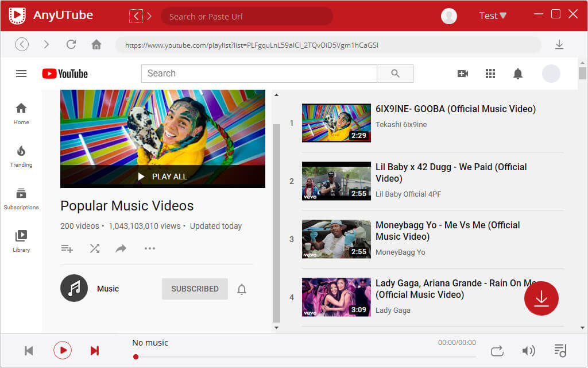The width and height of the screenshot is (588, 368).
Task: Go forward using the title bar arrow
Action: point(149,16)
